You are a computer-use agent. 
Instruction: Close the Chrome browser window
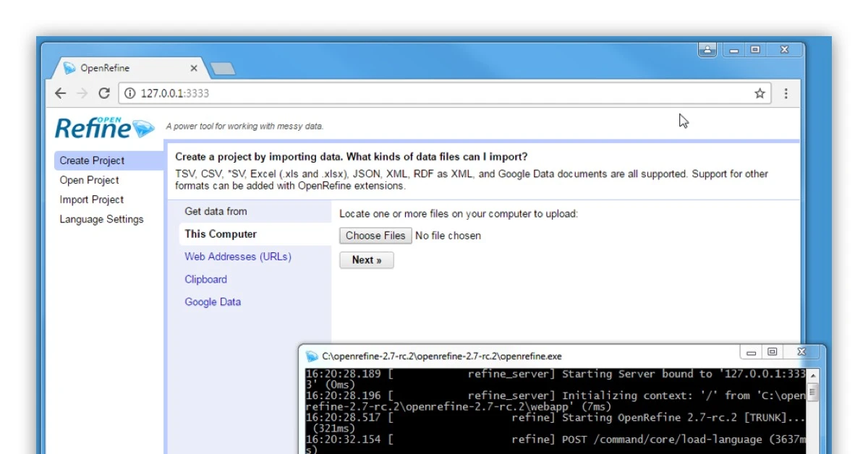(x=784, y=50)
